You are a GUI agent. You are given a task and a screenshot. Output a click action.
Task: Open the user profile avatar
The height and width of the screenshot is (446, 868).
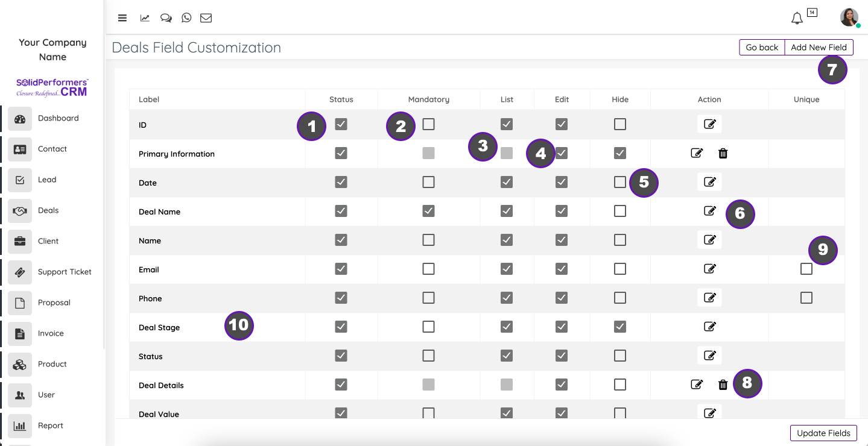[x=849, y=17]
